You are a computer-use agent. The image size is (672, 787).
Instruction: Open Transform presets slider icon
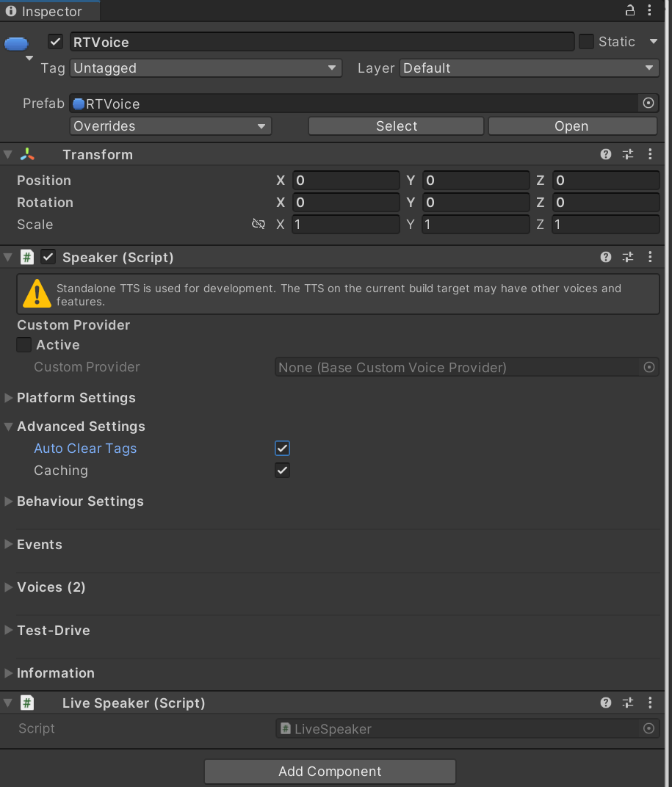tap(628, 154)
